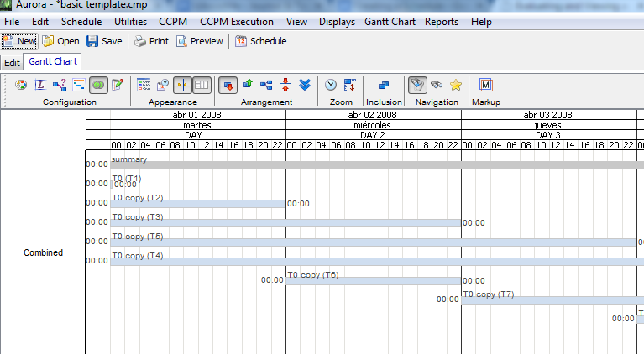Image resolution: width=644 pixels, height=354 pixels.
Task: Click the Open file toolbar button
Action: (x=60, y=41)
